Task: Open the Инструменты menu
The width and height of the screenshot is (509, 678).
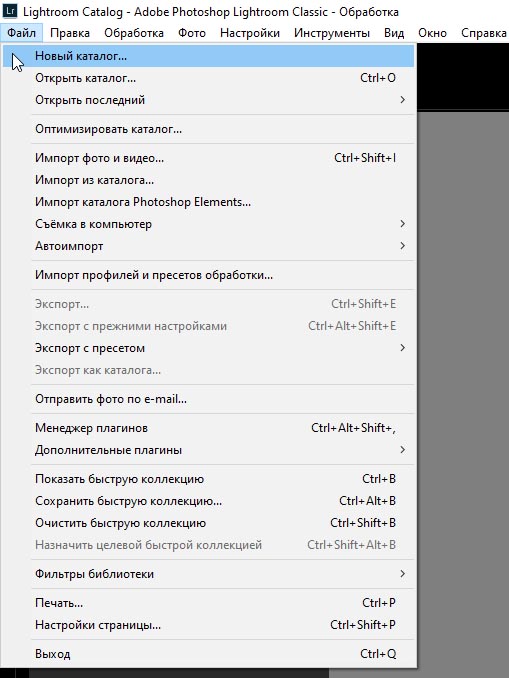Action: tap(332, 33)
